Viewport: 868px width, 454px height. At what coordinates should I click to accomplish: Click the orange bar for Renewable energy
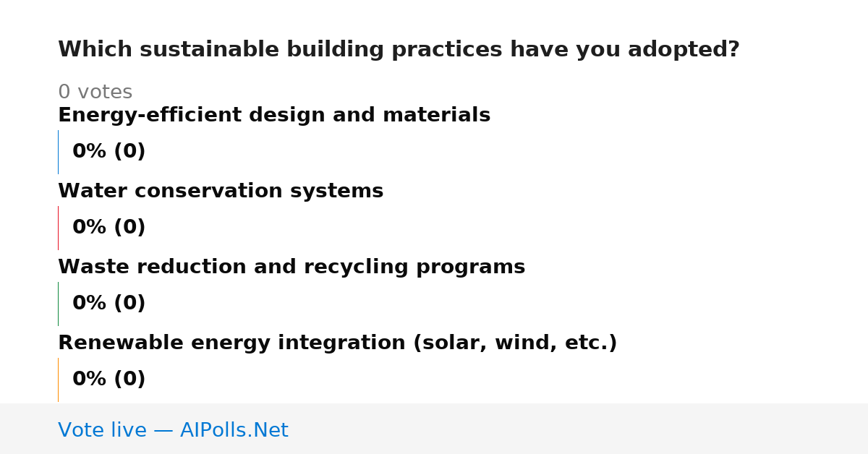pyautogui.click(x=58, y=380)
